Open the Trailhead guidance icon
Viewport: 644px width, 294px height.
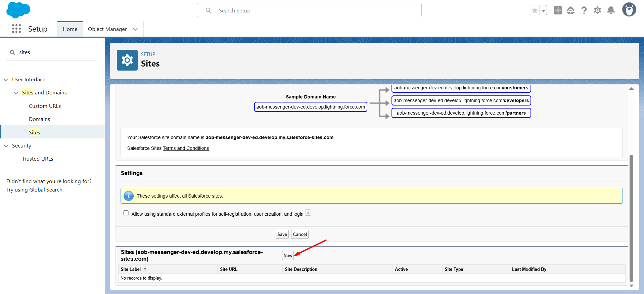point(571,10)
